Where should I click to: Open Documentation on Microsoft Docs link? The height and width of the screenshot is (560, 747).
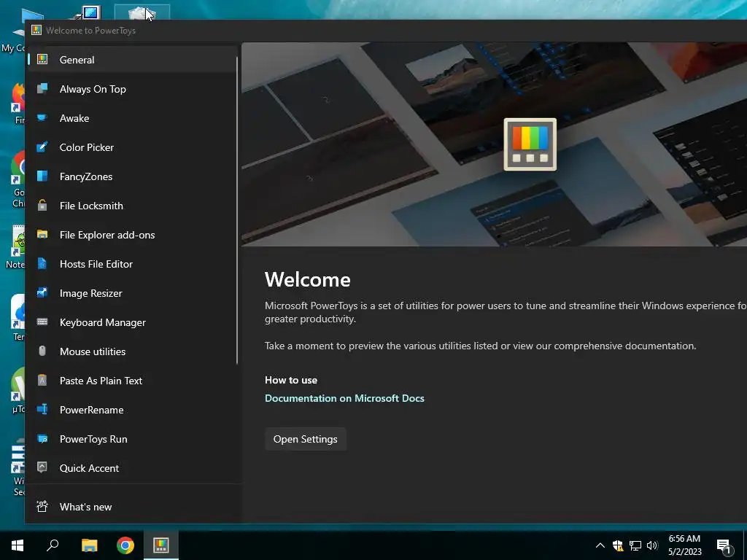[x=344, y=398]
